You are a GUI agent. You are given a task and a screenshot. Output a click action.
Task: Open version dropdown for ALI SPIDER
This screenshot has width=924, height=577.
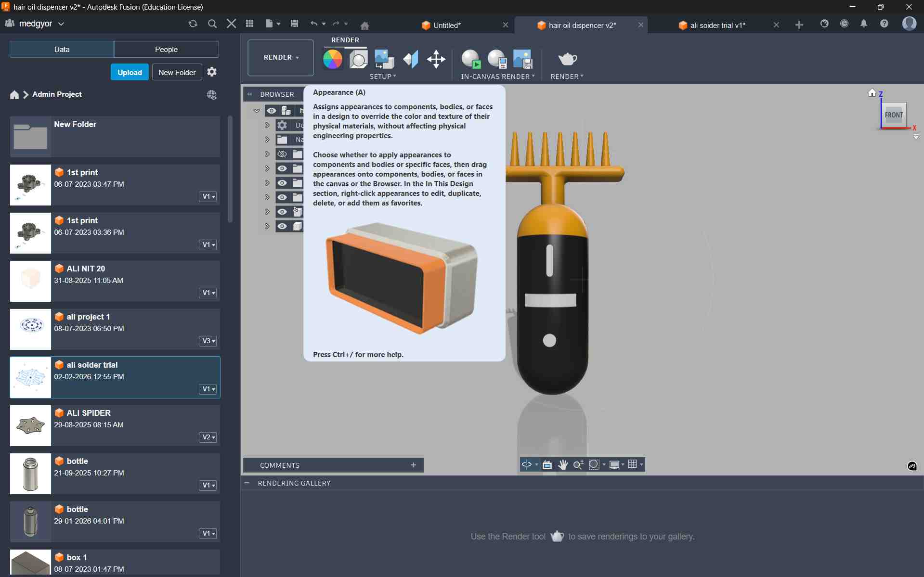(x=208, y=437)
